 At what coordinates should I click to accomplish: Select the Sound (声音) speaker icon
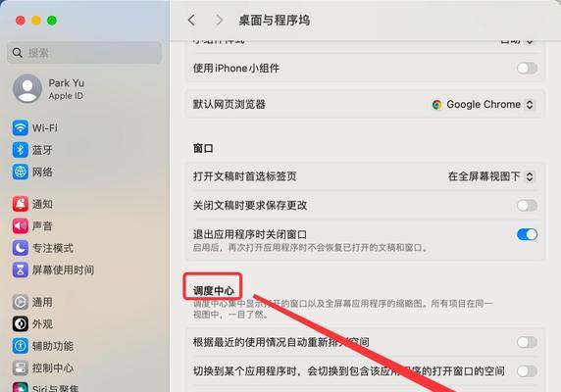[x=21, y=225]
